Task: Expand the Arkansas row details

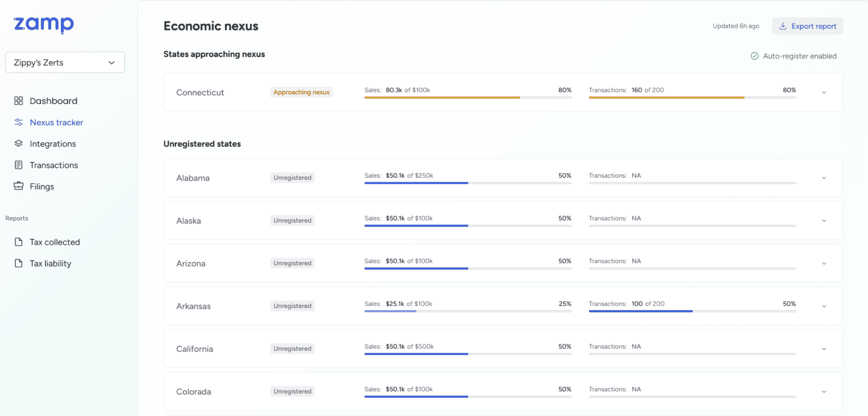Action: [x=824, y=306]
